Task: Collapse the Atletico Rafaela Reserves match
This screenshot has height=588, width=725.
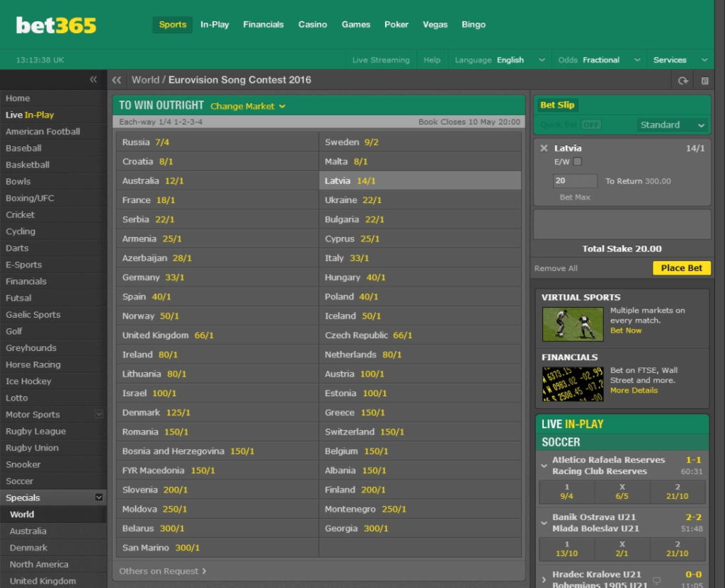Action: pos(544,466)
